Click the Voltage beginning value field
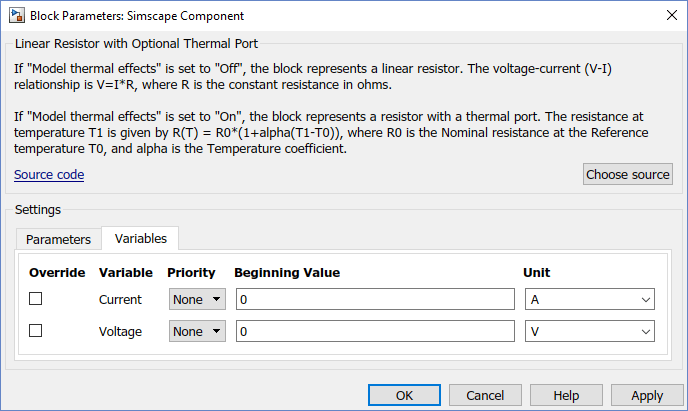The image size is (688, 411). click(x=375, y=331)
